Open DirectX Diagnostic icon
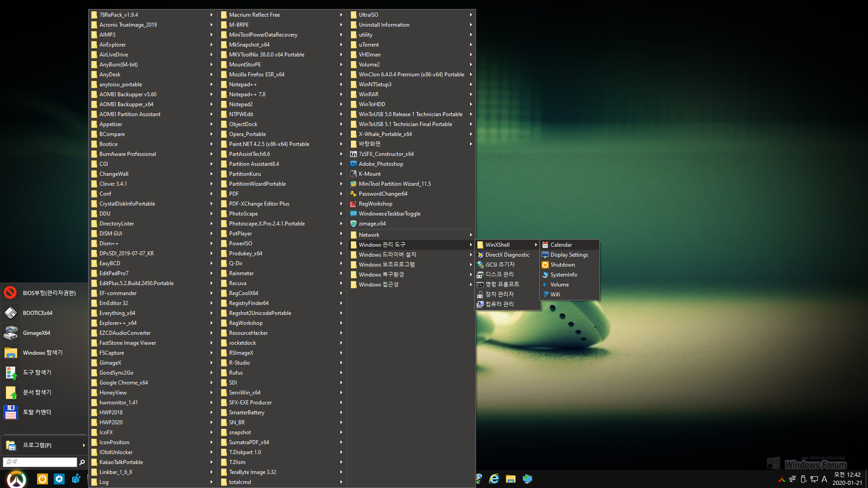Image resolution: width=868 pixels, height=488 pixels. click(x=480, y=255)
